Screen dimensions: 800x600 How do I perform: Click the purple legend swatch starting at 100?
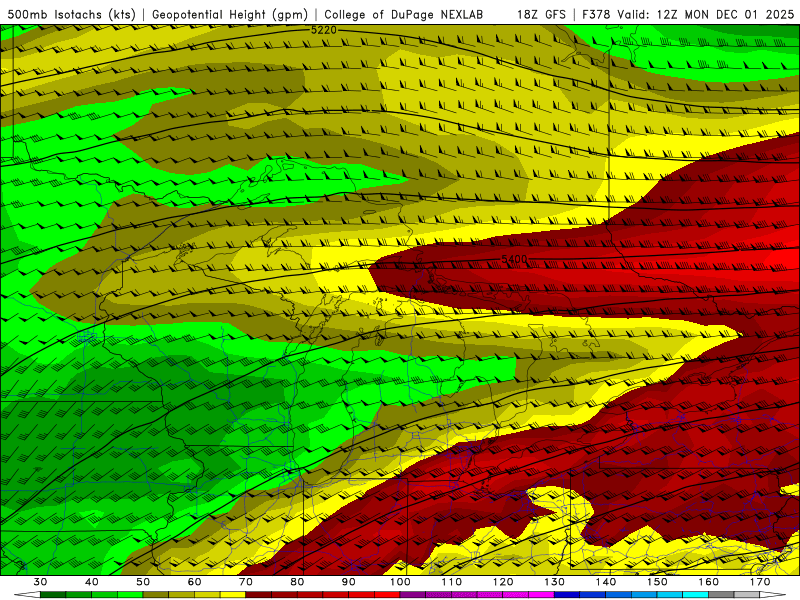[x=413, y=595]
